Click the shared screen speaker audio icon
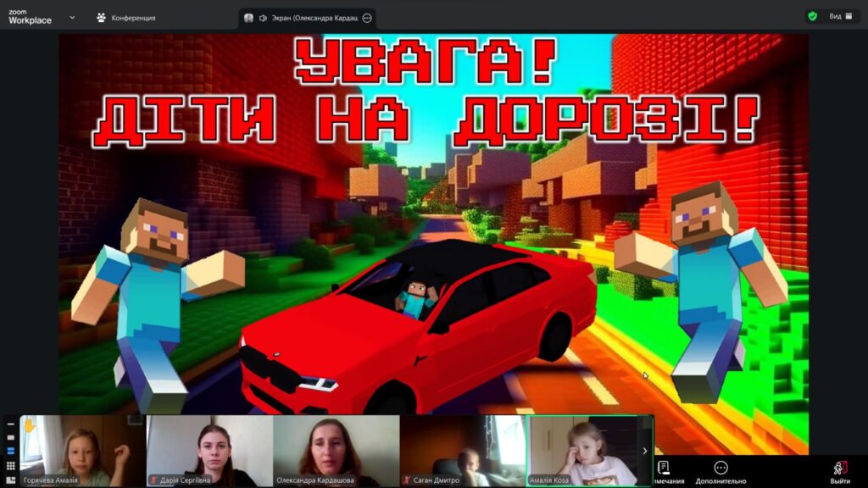 [x=263, y=19]
